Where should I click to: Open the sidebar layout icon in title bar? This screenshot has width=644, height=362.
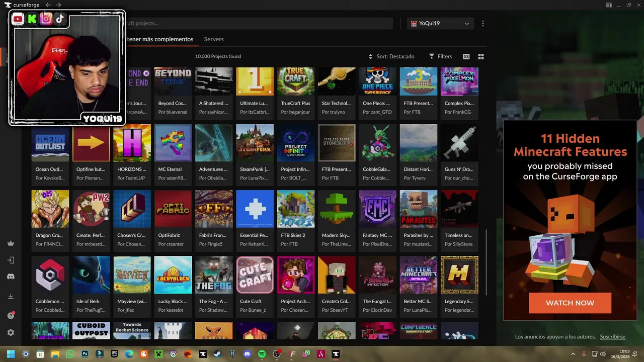609,5
